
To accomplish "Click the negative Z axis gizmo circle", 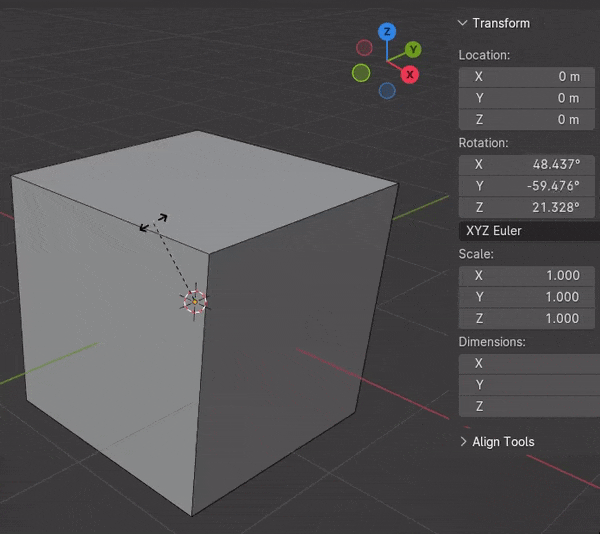I will tap(387, 91).
